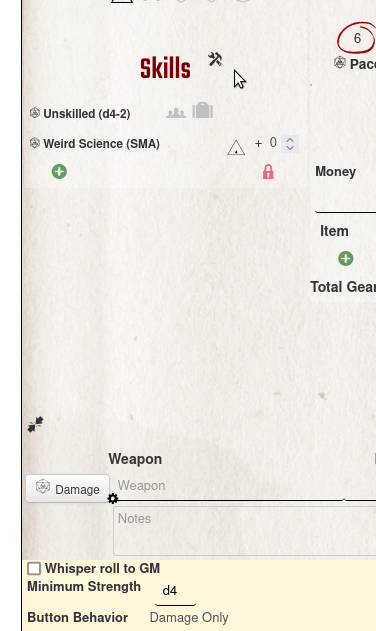Add a new item with green plus
The width and height of the screenshot is (376, 631).
click(345, 258)
